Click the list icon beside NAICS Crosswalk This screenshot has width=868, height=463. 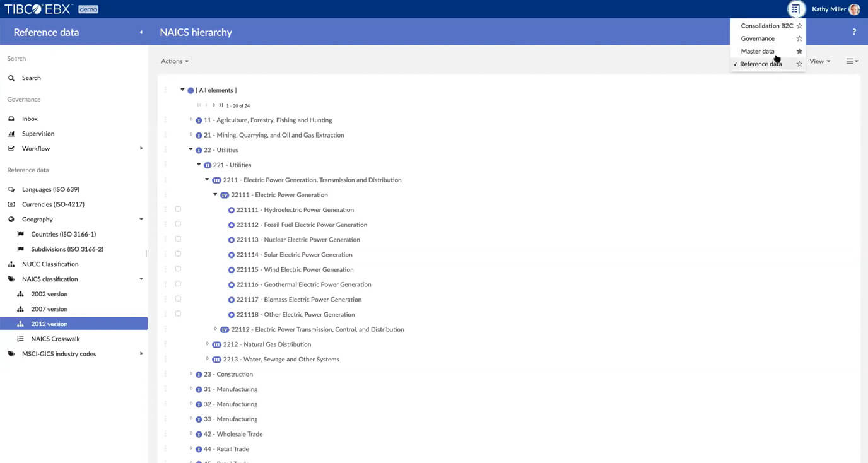[20, 339]
